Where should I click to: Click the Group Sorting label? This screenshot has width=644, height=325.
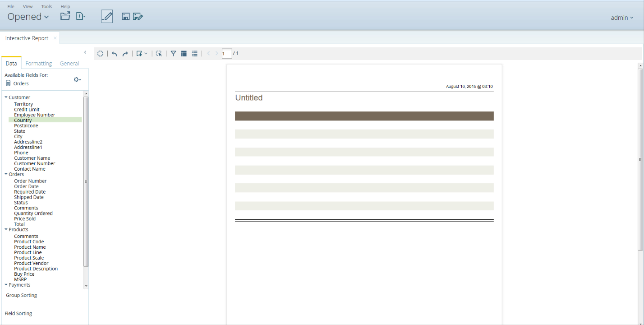[21, 295]
